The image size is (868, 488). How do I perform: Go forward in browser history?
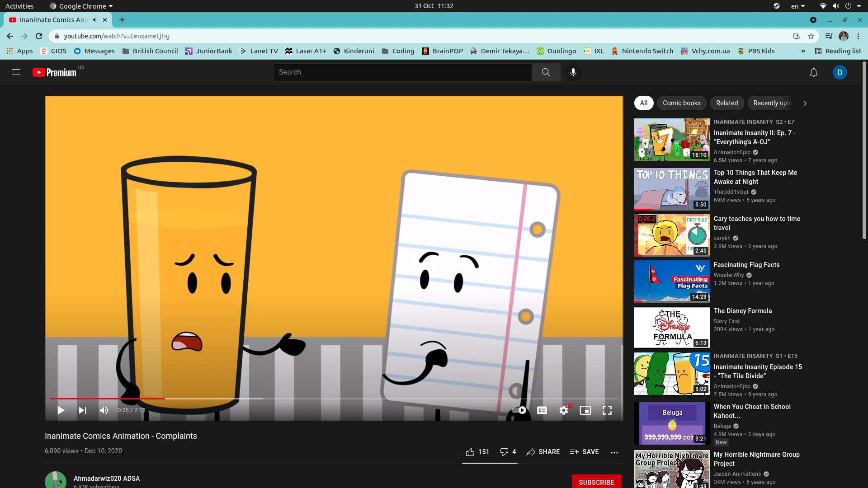click(24, 36)
